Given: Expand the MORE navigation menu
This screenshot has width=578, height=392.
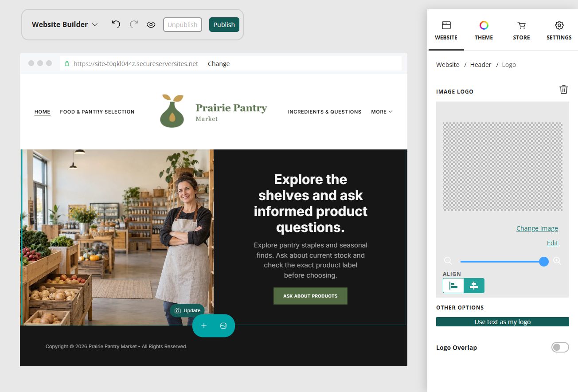Looking at the screenshot, I should (x=382, y=112).
